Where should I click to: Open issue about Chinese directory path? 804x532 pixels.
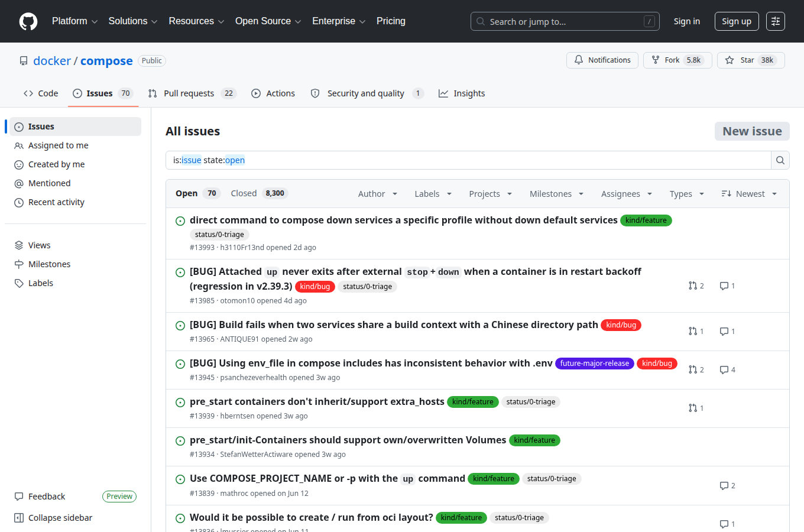point(394,325)
